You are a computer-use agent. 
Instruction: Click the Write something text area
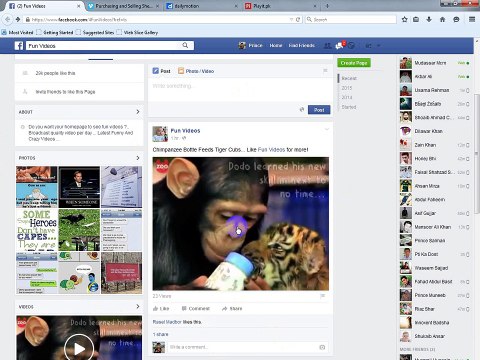[240, 89]
